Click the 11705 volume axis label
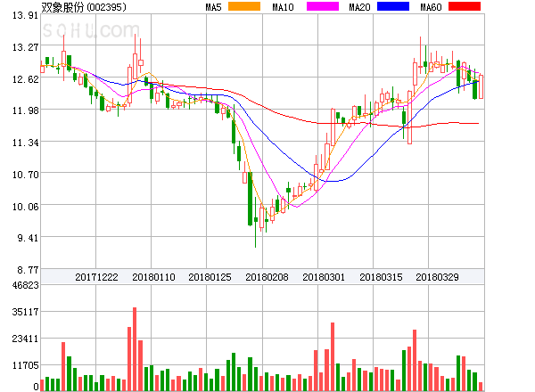The height and width of the screenshot is (392, 535). coord(25,365)
